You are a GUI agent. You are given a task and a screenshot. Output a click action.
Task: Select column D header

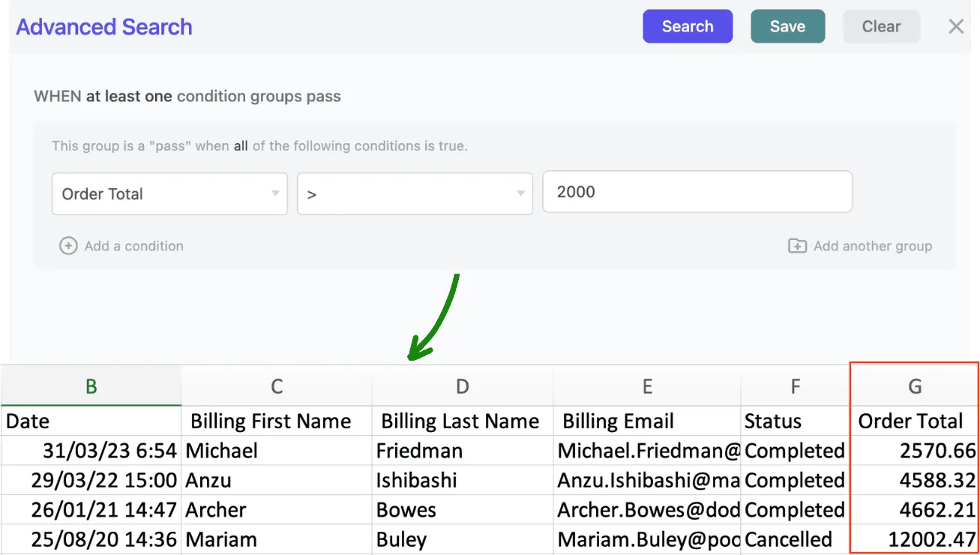(463, 386)
